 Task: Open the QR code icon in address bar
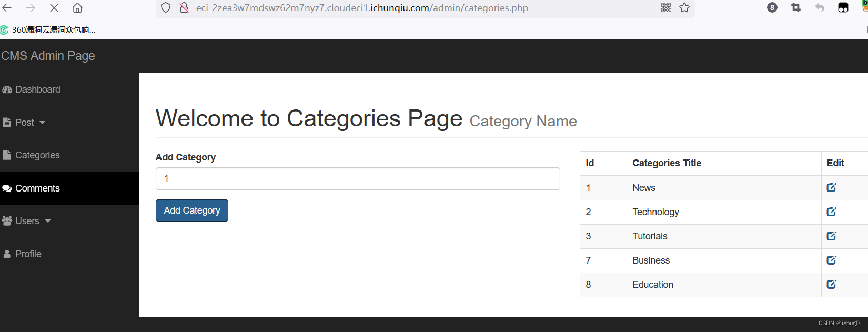click(x=666, y=7)
